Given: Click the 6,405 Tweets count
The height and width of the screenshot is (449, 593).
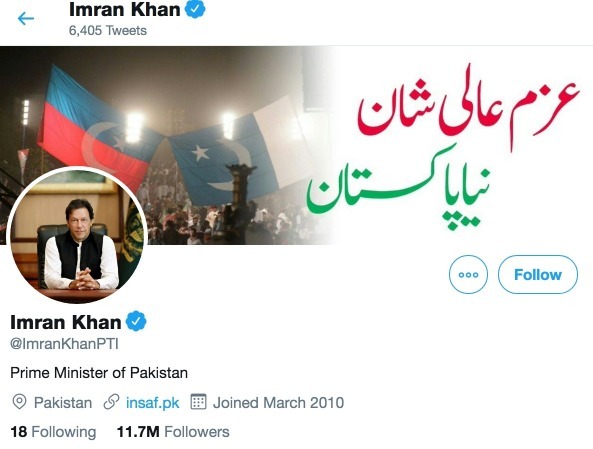Looking at the screenshot, I should (108, 30).
